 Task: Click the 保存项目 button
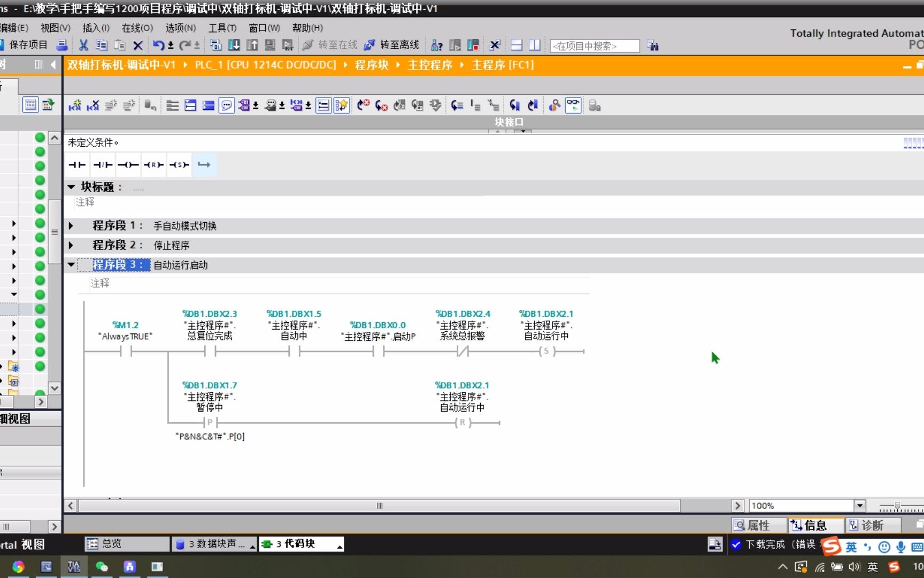pos(24,45)
